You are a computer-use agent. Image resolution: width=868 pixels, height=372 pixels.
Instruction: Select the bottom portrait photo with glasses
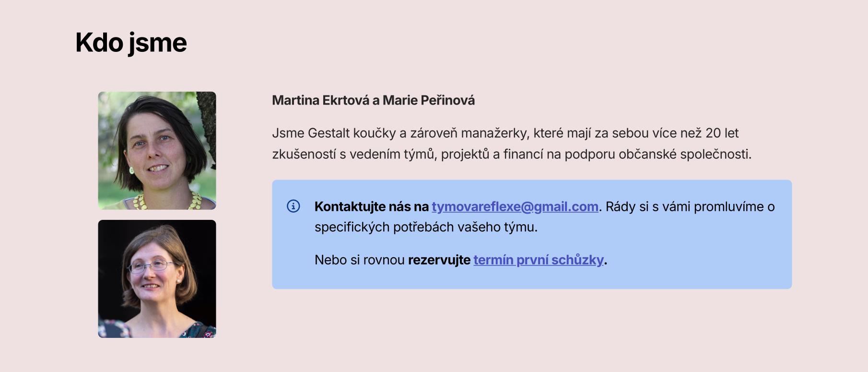pyautogui.click(x=157, y=279)
